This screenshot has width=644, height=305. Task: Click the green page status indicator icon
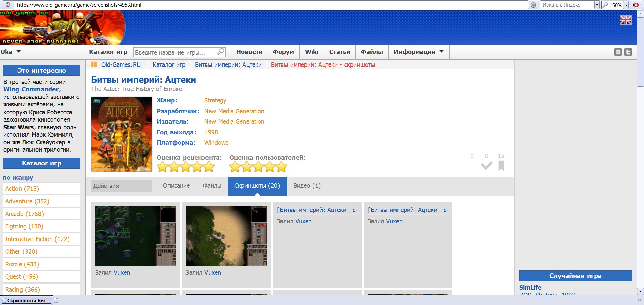533,5
